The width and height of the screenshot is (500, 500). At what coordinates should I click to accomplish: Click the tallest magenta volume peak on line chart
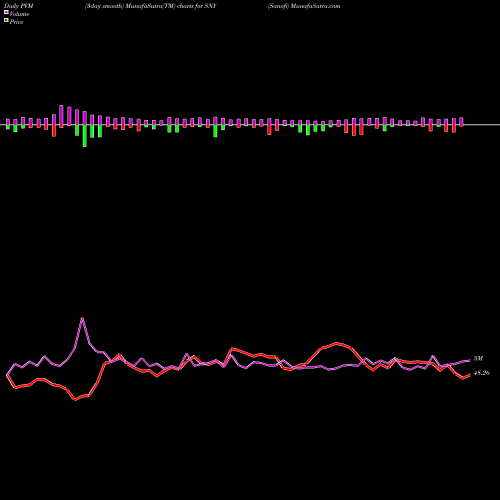pos(82,318)
